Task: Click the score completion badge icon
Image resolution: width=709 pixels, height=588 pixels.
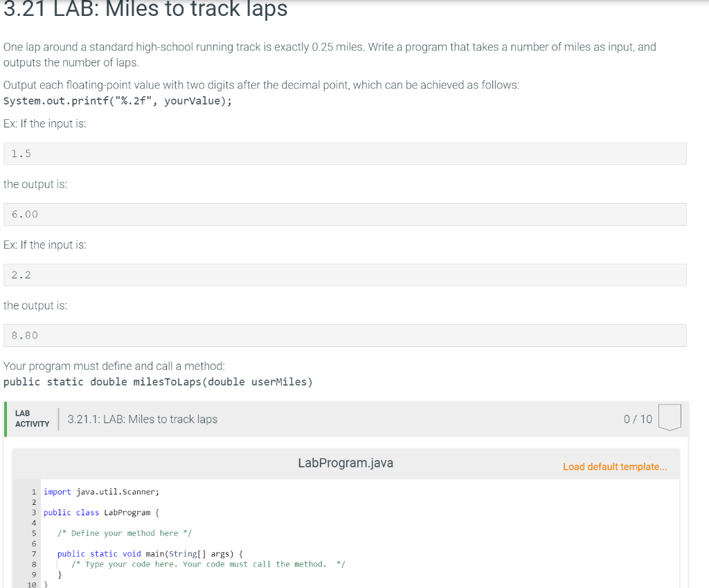Action: (x=670, y=416)
